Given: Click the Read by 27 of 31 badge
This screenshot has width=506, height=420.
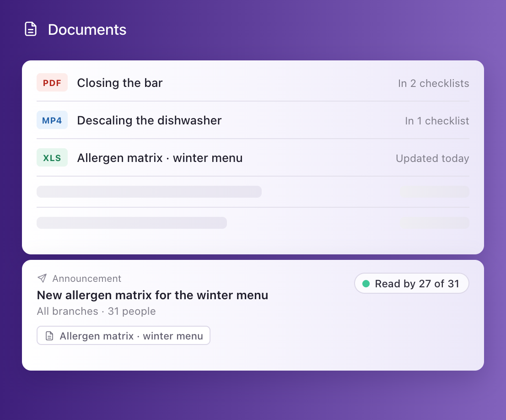Looking at the screenshot, I should pos(411,284).
